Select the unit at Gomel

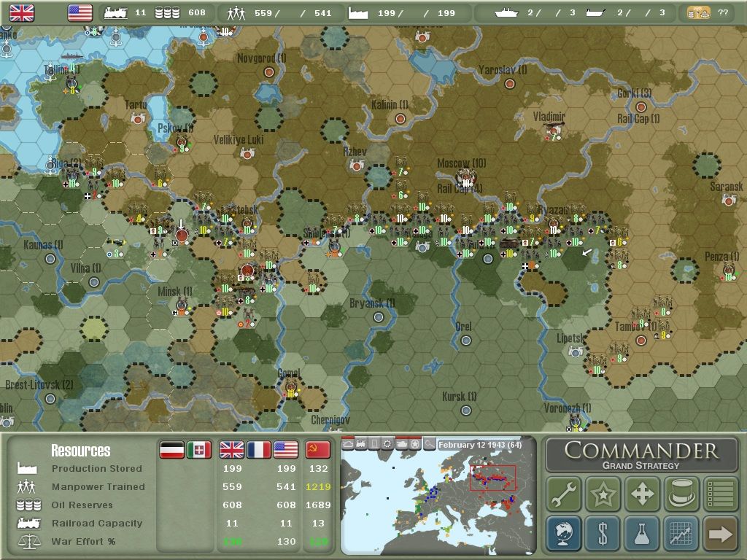point(291,387)
